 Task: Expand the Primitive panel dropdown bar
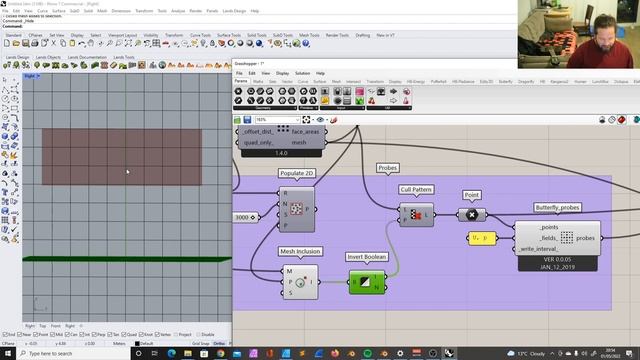click(308, 108)
